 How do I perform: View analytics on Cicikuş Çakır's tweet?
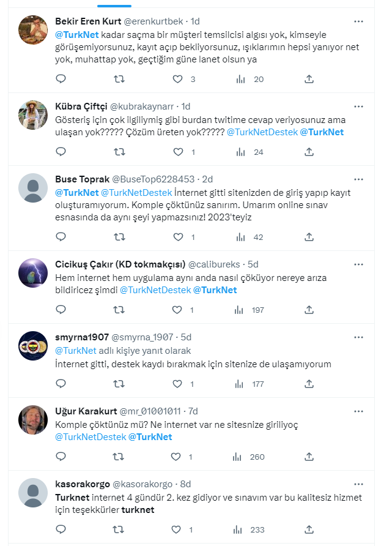click(x=240, y=310)
